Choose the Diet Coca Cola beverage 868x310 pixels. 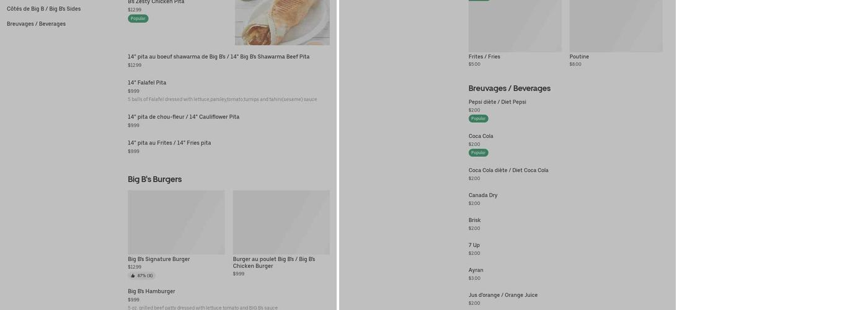click(508, 170)
